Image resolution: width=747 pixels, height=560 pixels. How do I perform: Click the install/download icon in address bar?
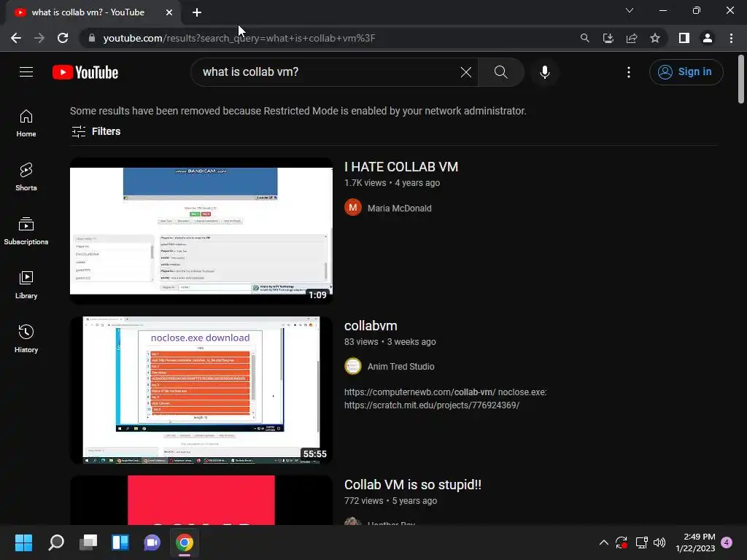(x=608, y=38)
